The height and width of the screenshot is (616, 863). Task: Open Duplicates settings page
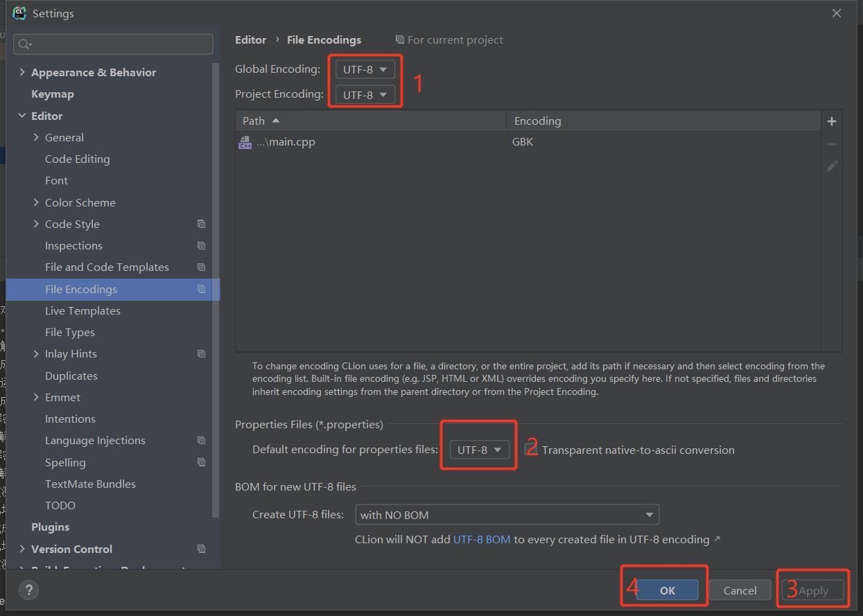click(71, 376)
